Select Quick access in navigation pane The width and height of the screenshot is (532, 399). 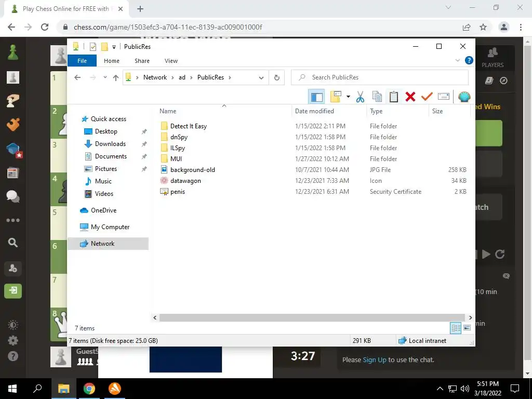(108, 119)
